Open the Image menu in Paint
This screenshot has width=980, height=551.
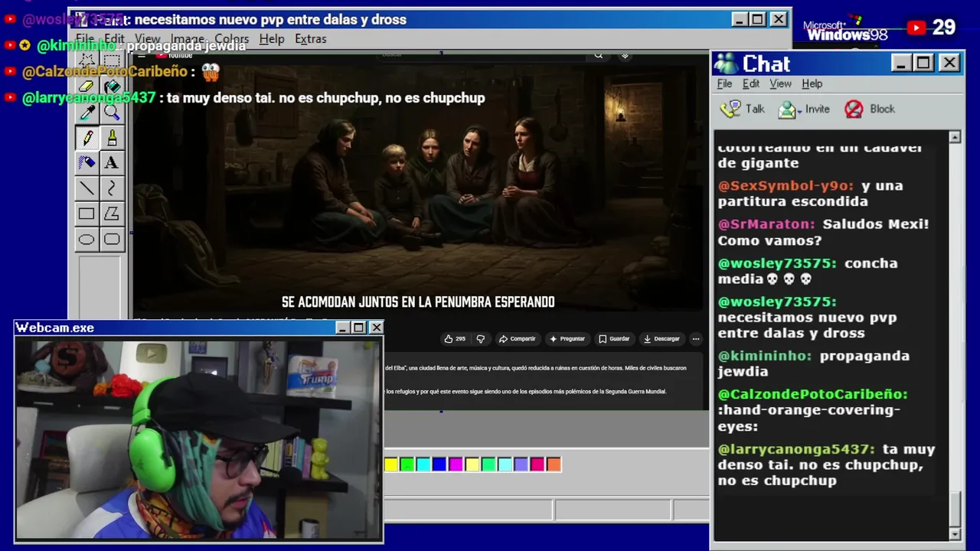tap(188, 39)
